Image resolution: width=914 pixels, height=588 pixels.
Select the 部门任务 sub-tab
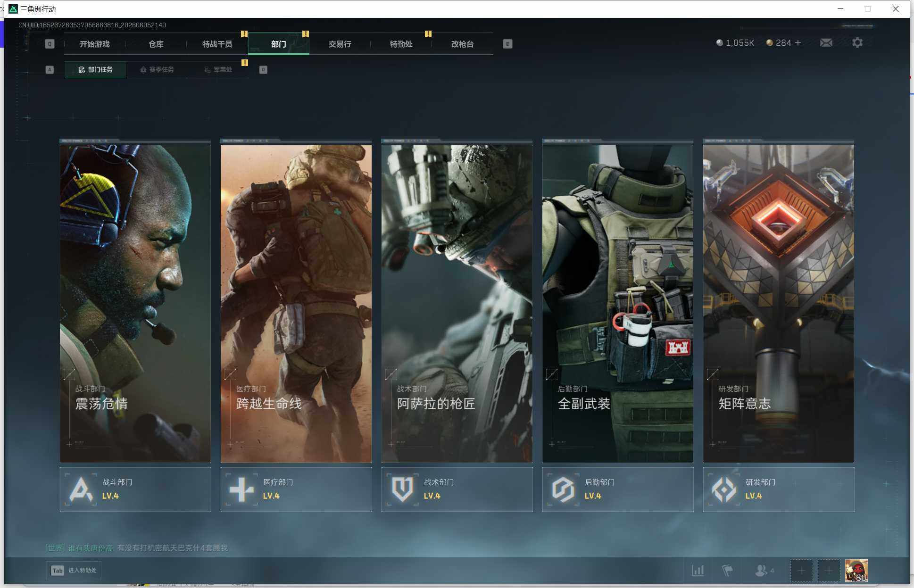click(95, 70)
